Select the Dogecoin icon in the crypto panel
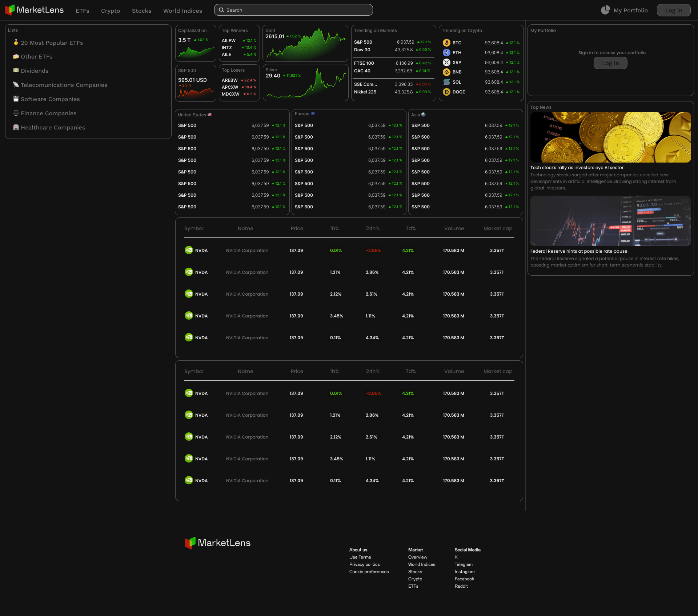The image size is (698, 616). tap(446, 92)
